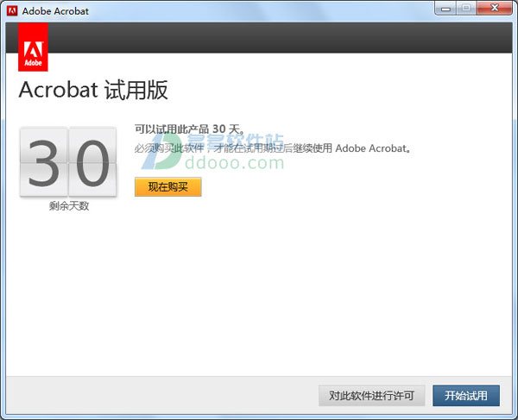Click the 'Adobe Acrobat' window title text
The image size is (518, 420).
tap(55, 11)
